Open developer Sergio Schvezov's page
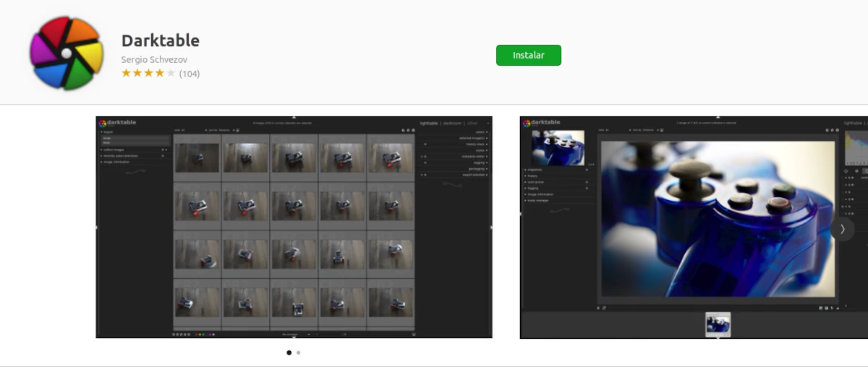The height and width of the screenshot is (367, 868). pyautogui.click(x=154, y=59)
